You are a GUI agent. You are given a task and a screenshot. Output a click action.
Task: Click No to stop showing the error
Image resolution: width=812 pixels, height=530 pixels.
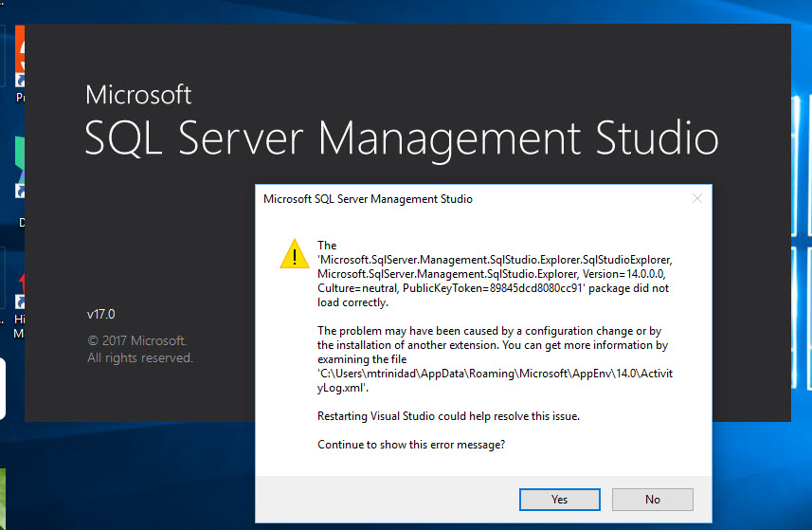click(653, 500)
